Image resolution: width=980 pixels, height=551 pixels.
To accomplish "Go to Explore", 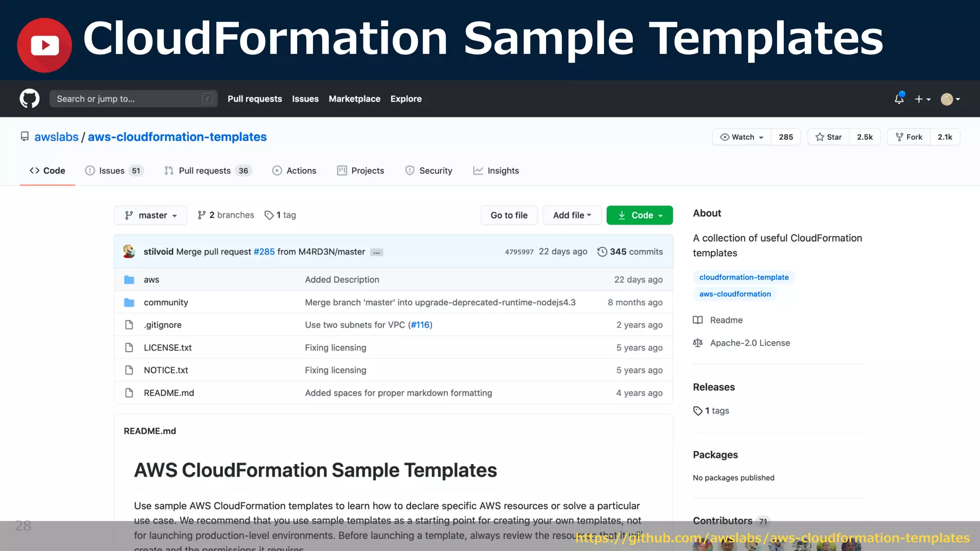I will [406, 99].
